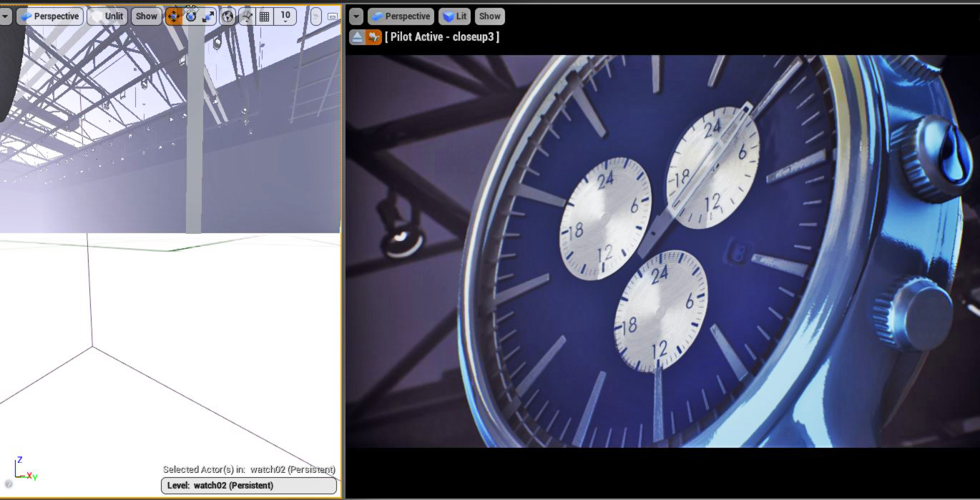Click Show button in left viewport
This screenshot has width=980, height=500.
146,16
